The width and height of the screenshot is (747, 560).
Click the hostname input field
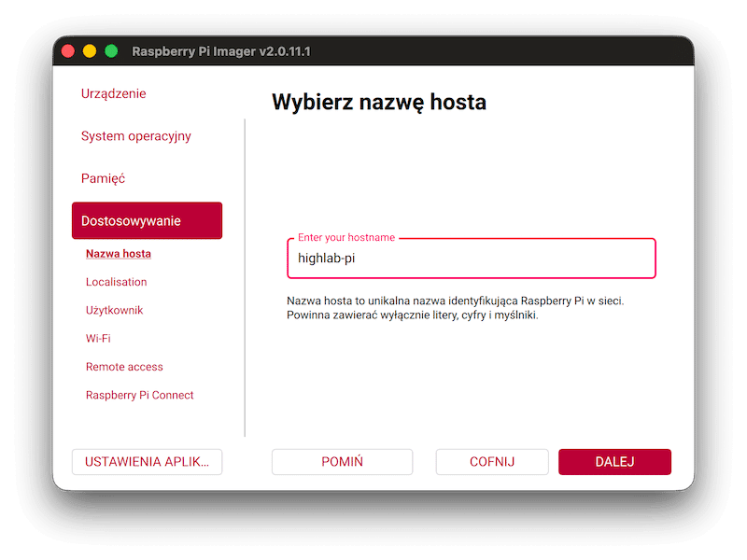(472, 259)
